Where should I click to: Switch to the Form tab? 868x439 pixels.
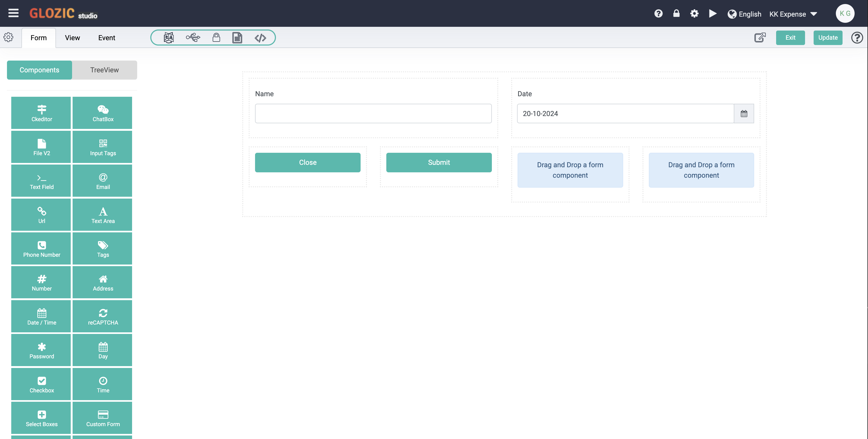[x=39, y=38]
